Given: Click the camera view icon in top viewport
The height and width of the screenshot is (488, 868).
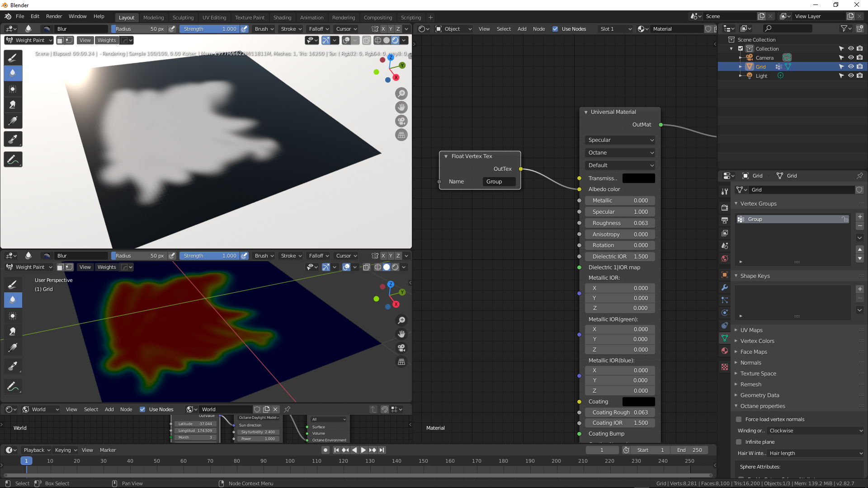Looking at the screenshot, I should point(401,121).
